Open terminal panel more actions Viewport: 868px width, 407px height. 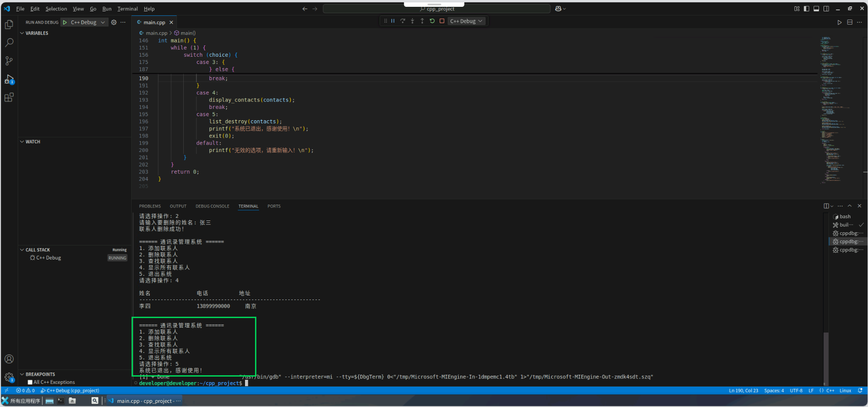click(840, 206)
